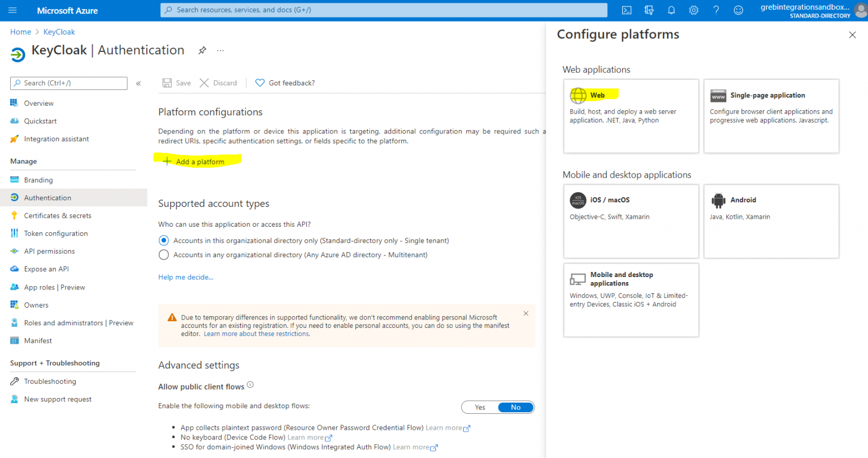
Task: Click the Azure search resources bar
Action: [386, 10]
